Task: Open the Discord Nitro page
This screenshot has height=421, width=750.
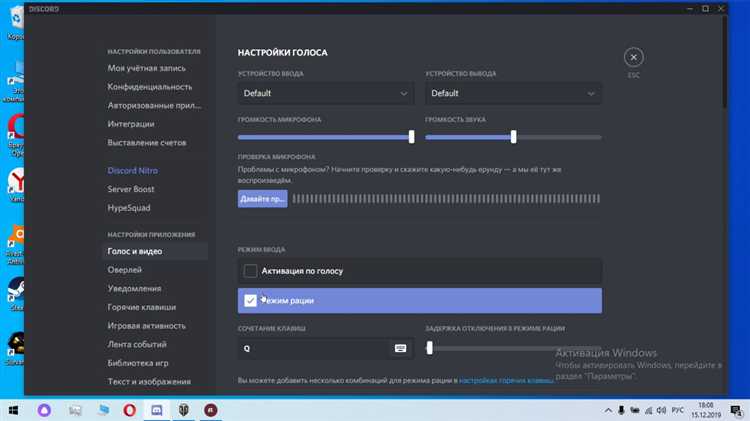Action: 132,170
